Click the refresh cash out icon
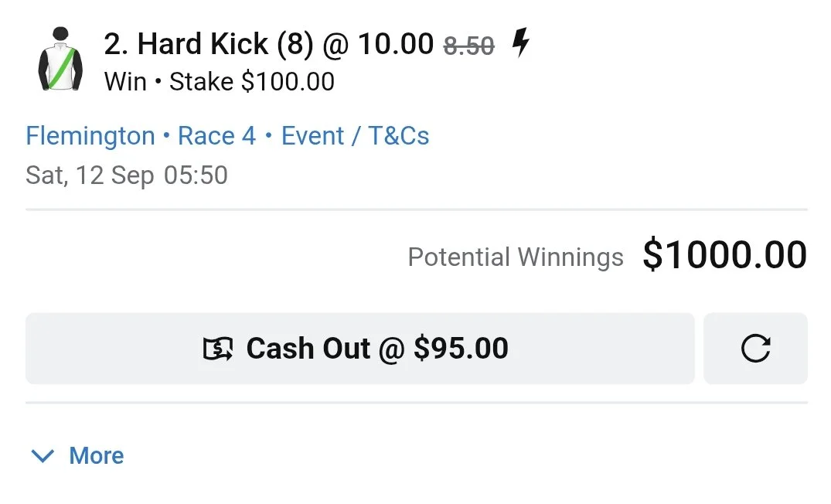831x504 pixels. pyautogui.click(x=755, y=348)
